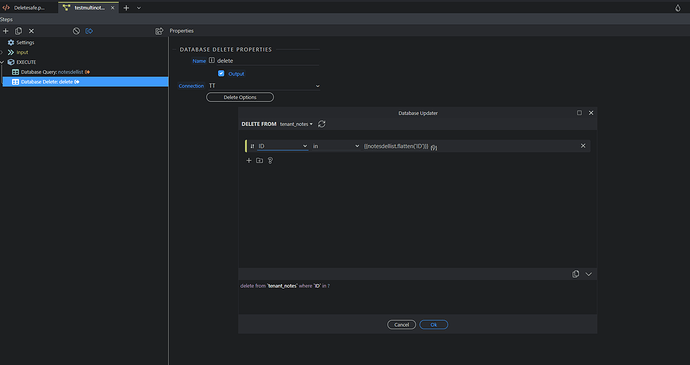This screenshot has height=365, width=690.
Task: Switch to the Deletesafe.p... tab
Action: coord(29,8)
